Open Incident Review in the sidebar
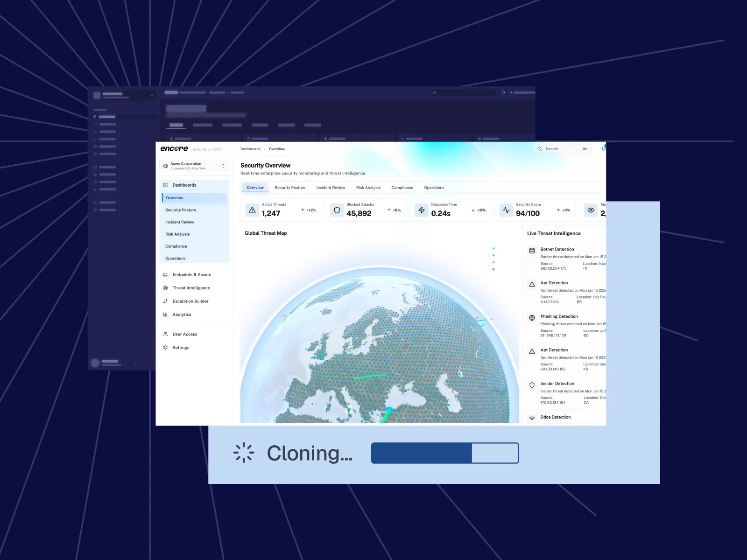The height and width of the screenshot is (560, 747). pyautogui.click(x=180, y=222)
